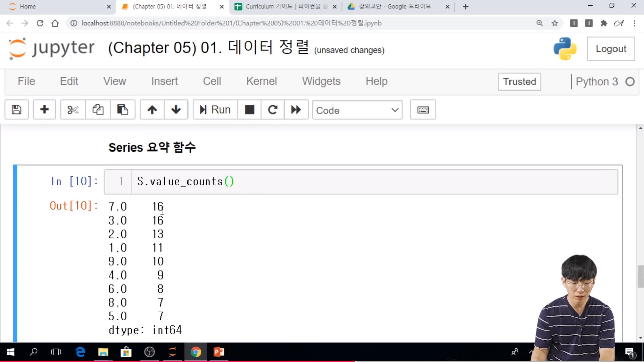Click the notebook vertical scrollbar thumb
Viewport: 644px width, 362px height.
(x=640, y=276)
